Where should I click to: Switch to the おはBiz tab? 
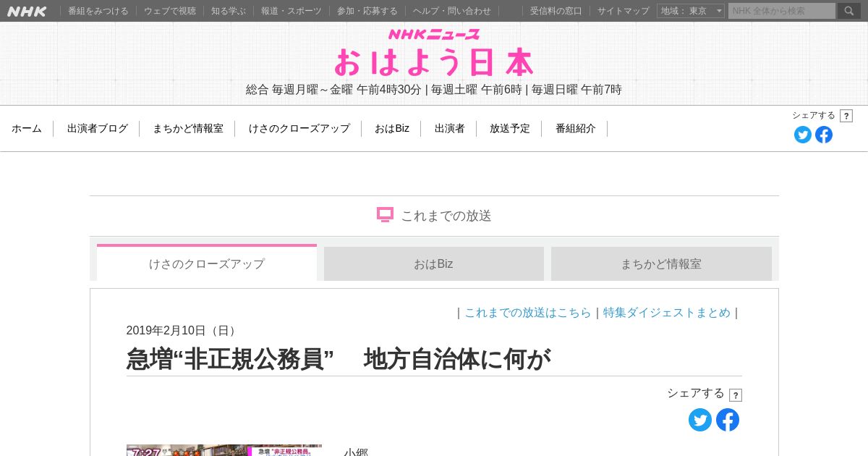(x=434, y=263)
